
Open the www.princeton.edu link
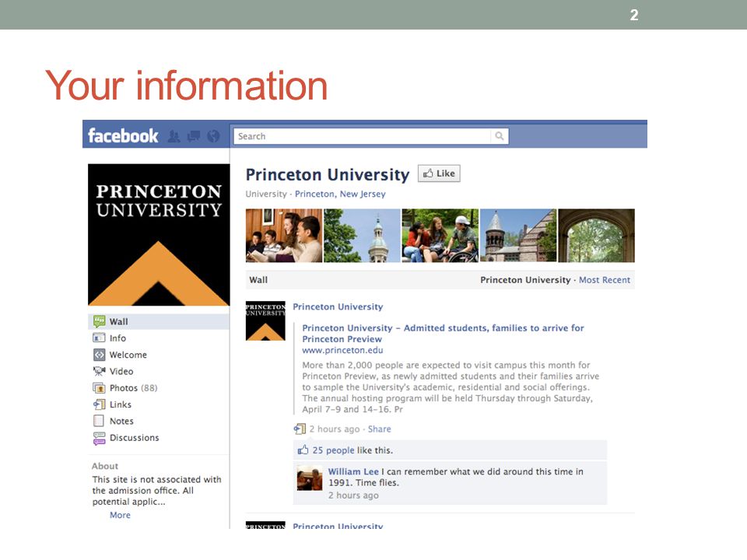tap(342, 350)
